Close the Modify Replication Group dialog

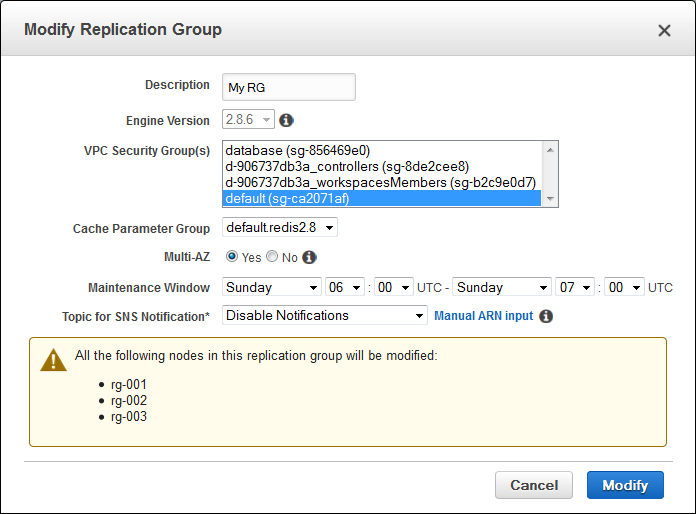[x=664, y=30]
